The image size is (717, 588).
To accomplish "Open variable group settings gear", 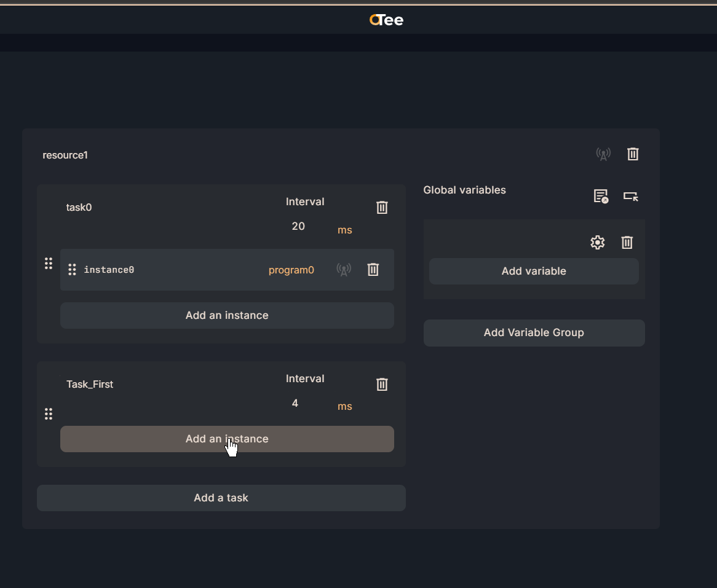I will click(598, 243).
